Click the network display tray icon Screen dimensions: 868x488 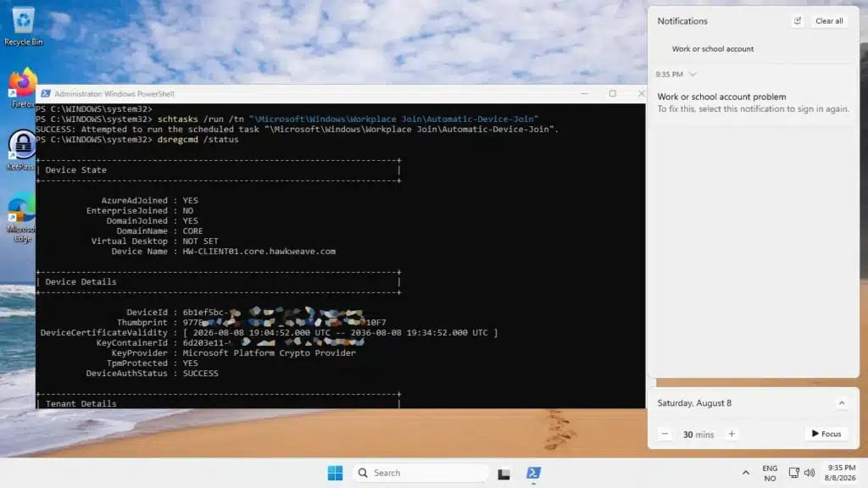pyautogui.click(x=793, y=473)
